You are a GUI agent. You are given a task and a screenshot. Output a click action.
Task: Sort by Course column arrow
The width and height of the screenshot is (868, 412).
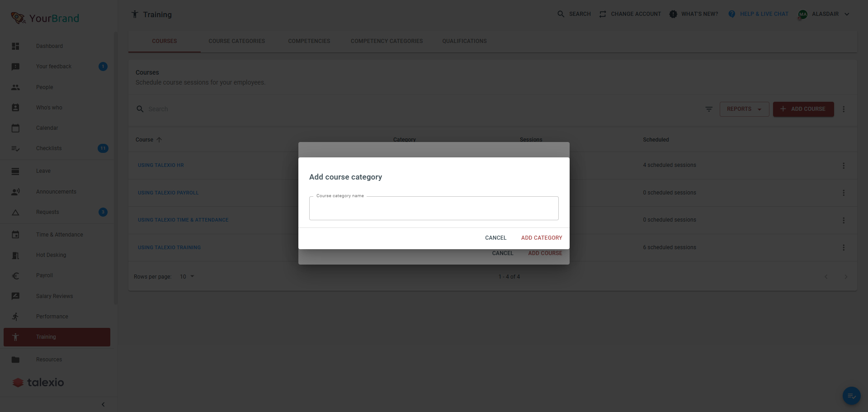(159, 140)
